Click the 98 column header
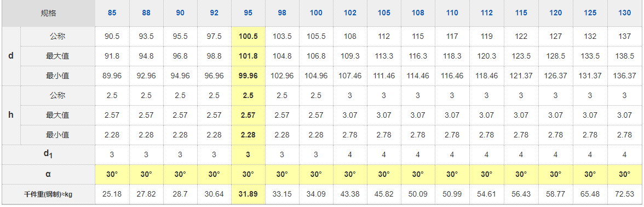Viewport: 644px width, 207px height. coord(281,13)
